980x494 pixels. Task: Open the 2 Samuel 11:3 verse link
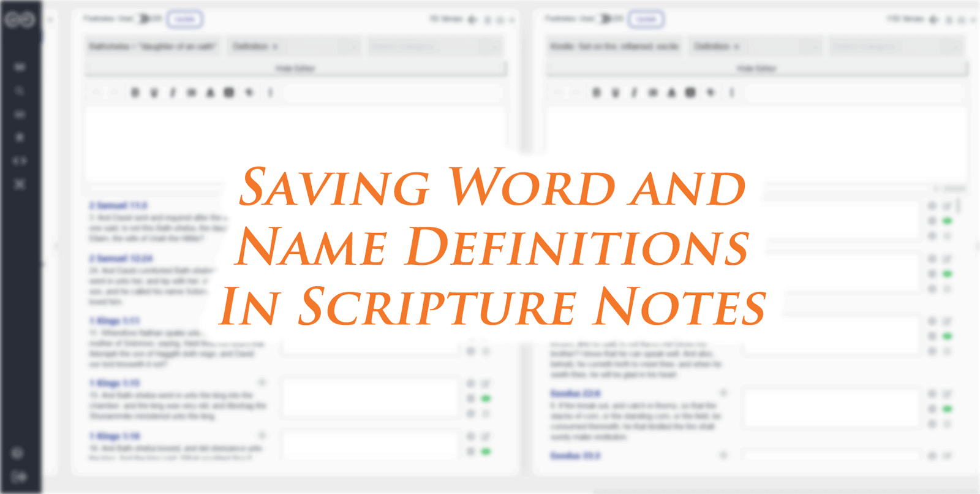118,205
